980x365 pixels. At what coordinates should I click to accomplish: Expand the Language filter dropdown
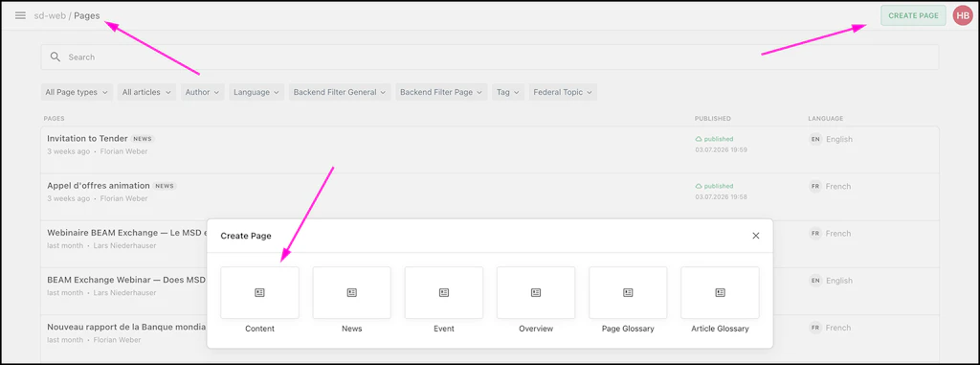pyautogui.click(x=256, y=92)
